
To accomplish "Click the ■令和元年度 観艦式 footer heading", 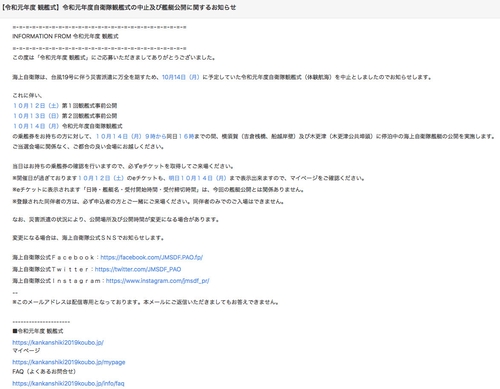I will tap(38, 331).
